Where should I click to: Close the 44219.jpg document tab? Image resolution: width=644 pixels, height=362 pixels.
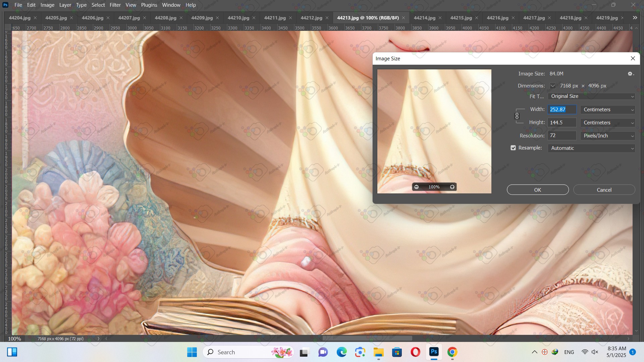pos(623,18)
